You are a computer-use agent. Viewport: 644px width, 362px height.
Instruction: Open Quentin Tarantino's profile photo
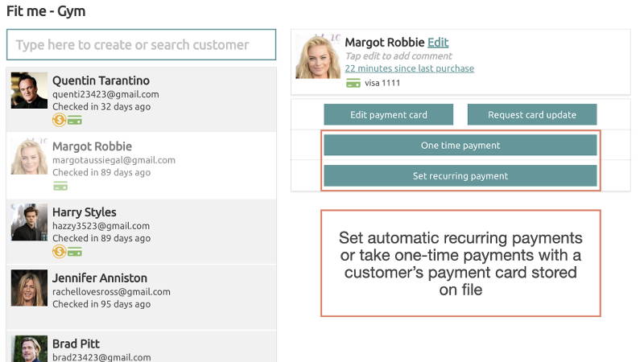[x=29, y=90]
